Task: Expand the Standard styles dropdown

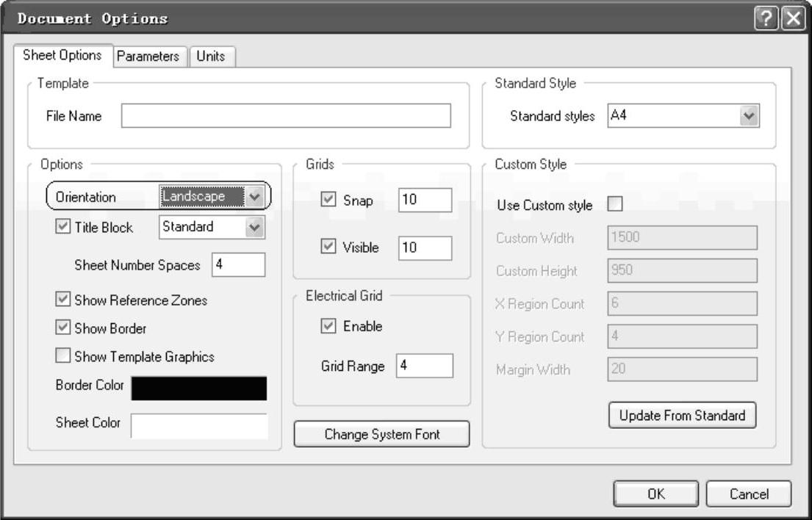Action: 749,116
